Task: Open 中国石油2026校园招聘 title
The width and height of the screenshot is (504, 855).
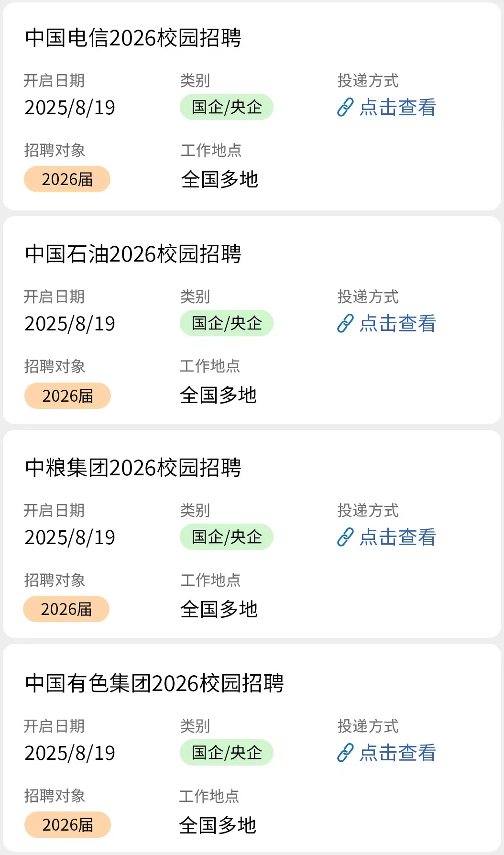Action: pos(133,254)
